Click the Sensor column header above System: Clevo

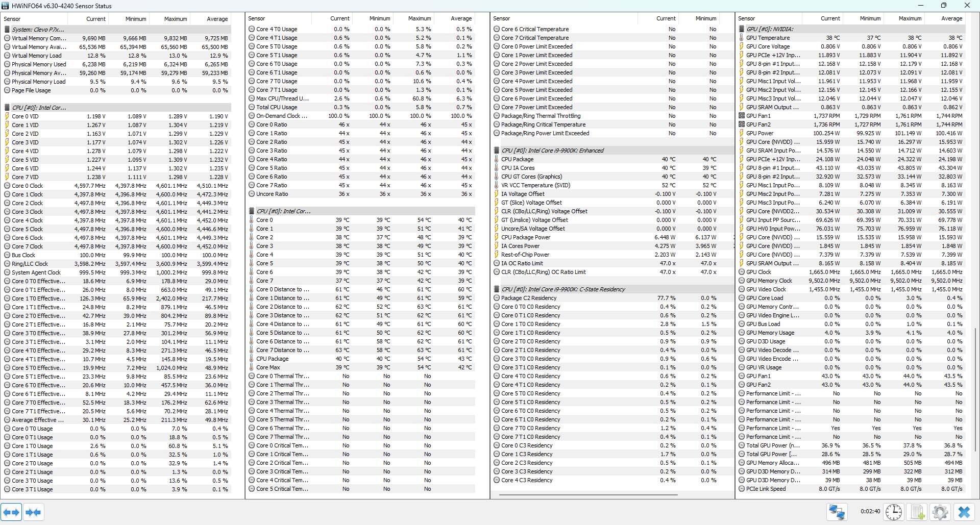[35, 19]
